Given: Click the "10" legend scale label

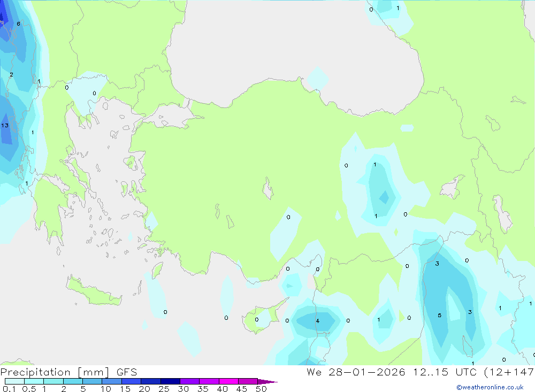Looking at the screenshot, I should pos(106,389).
